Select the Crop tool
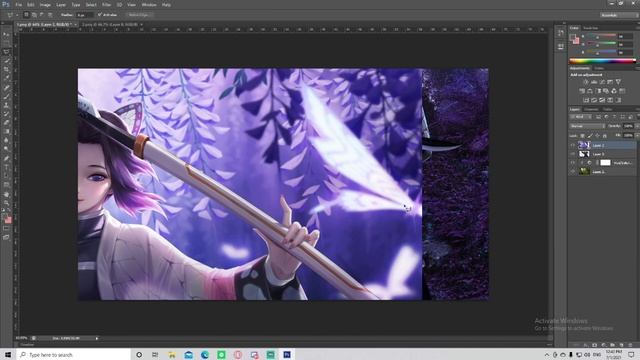The image size is (640, 360). [6, 69]
